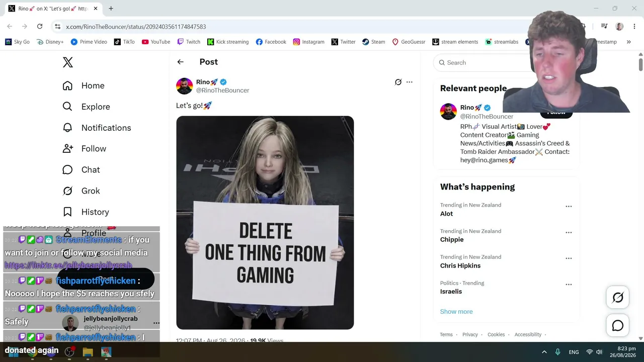Open a new browser tab
This screenshot has height=362, width=644.
[x=111, y=9]
